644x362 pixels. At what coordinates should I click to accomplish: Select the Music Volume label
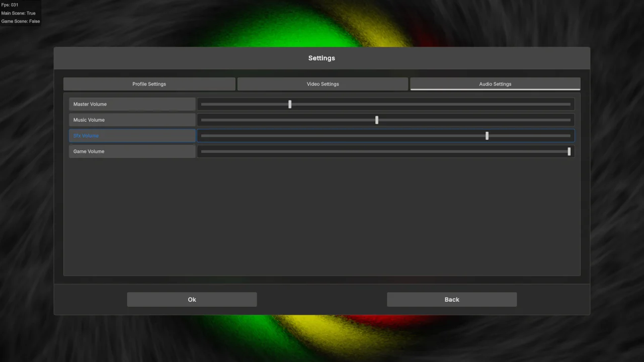pos(132,120)
